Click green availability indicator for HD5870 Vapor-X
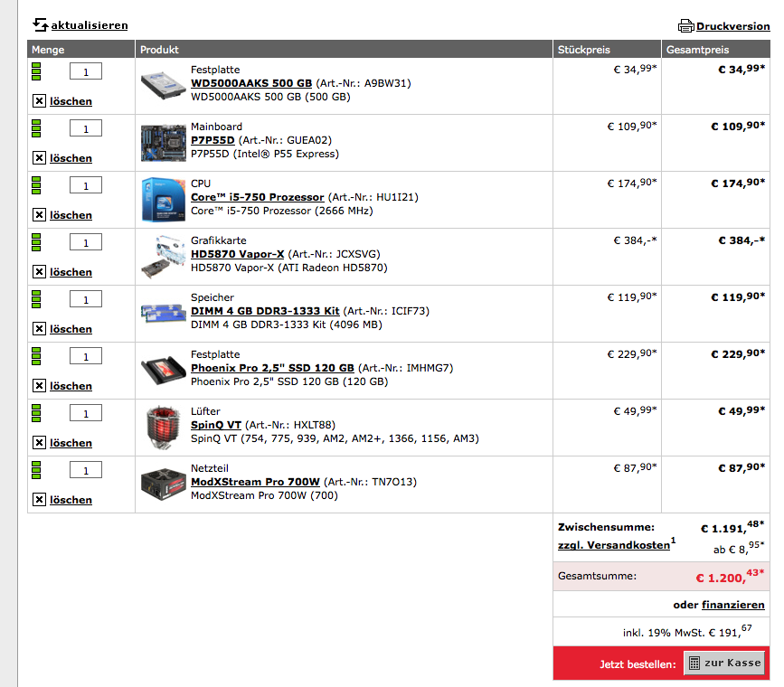 coord(36,242)
